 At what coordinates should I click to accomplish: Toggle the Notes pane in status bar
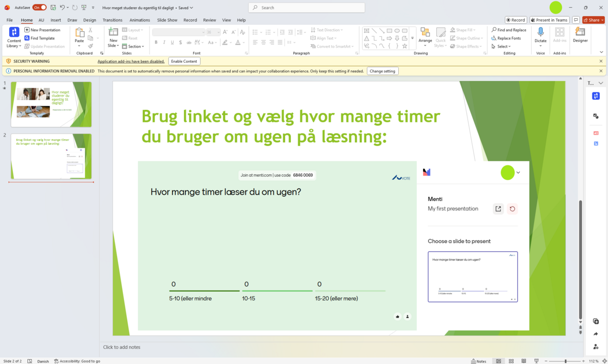tap(478, 361)
